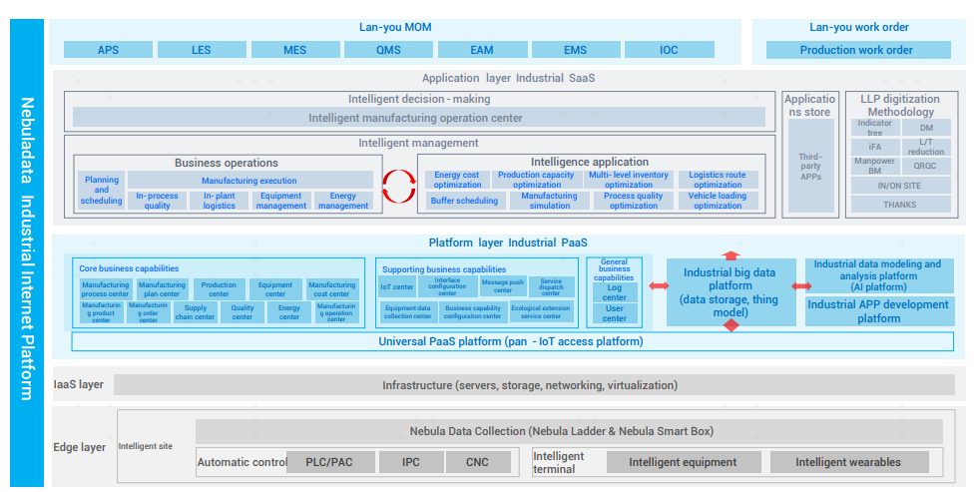Click Energy center box
The image size is (980, 492).
[x=289, y=312]
